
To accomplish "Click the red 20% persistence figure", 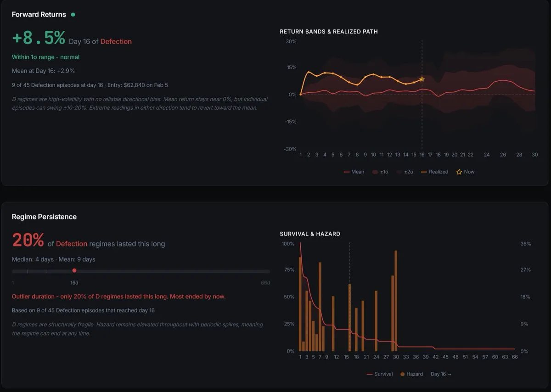I will click(x=28, y=241).
